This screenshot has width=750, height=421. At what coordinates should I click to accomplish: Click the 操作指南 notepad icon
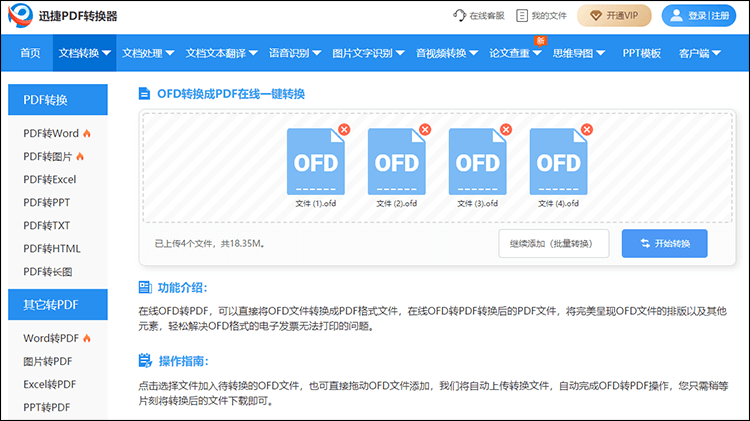coord(145,361)
